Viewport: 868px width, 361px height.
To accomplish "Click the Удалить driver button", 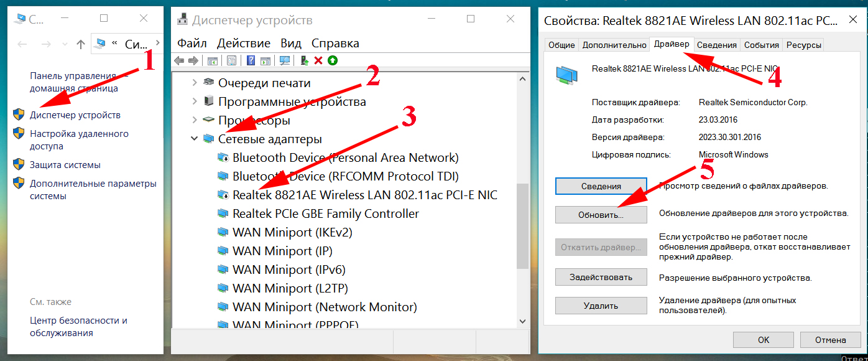I will pyautogui.click(x=601, y=306).
